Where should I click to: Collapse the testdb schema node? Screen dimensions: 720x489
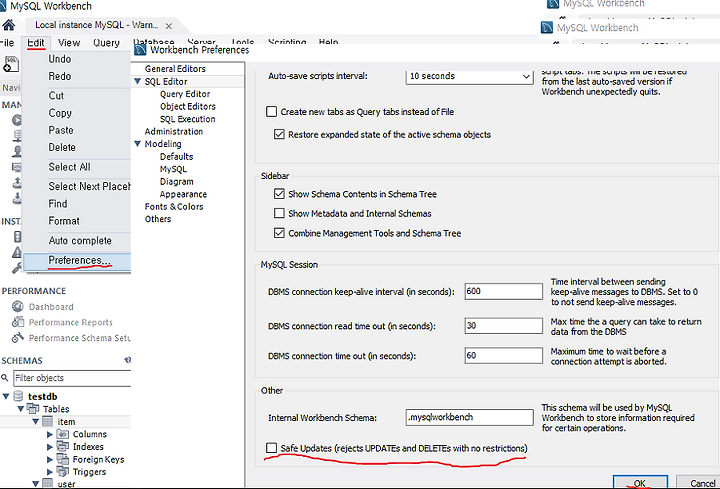tap(6, 396)
